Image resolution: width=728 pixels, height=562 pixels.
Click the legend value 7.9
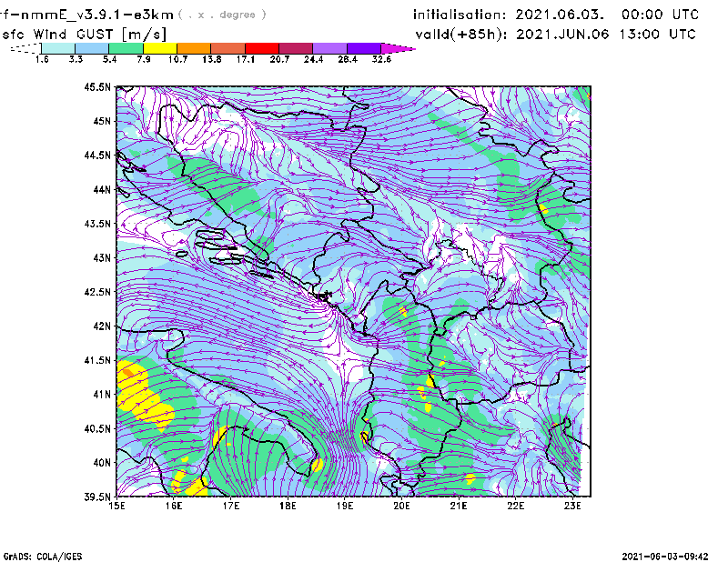144,59
